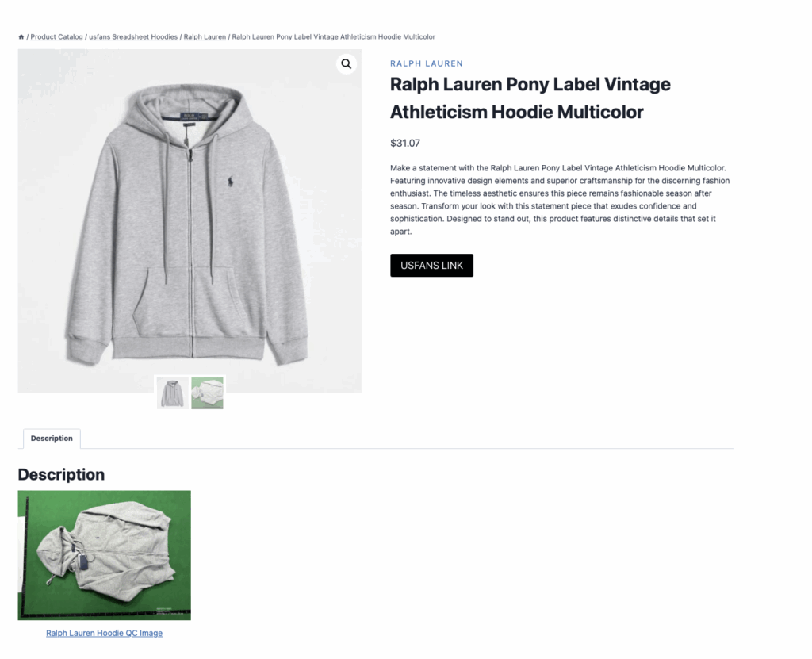Click the black USFANS LINK button
Screen dimensions: 812x659
pos(432,265)
